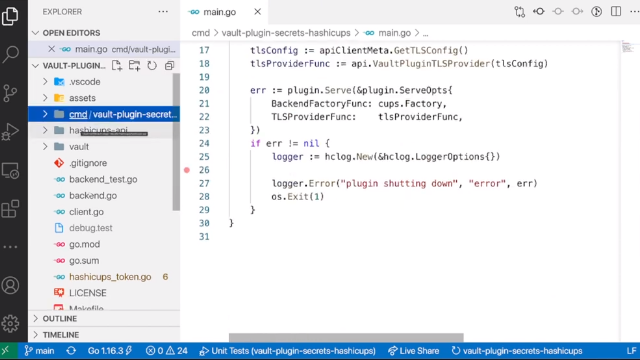Image resolution: width=640 pixels, height=360 pixels.
Task: Open the Remote Explorer view
Action: 10,171
